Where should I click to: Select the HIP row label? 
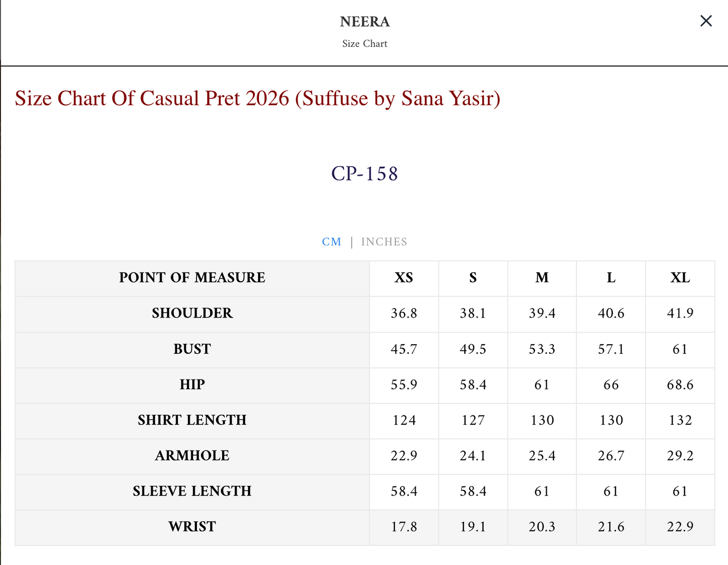point(192,385)
